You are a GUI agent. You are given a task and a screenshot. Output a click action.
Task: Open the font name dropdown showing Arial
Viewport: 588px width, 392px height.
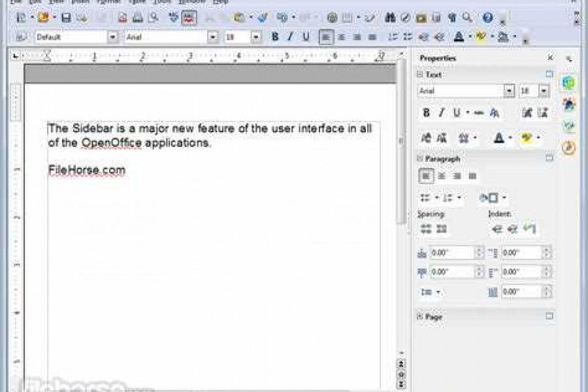pos(214,37)
